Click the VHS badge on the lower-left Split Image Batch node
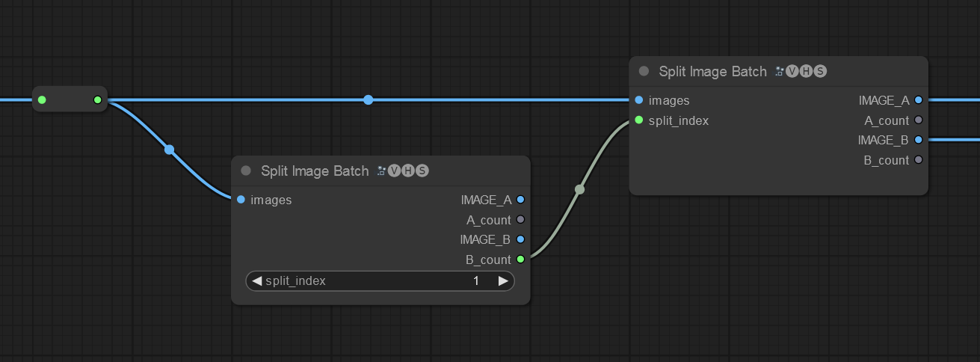The width and height of the screenshot is (980, 362). coord(404,171)
